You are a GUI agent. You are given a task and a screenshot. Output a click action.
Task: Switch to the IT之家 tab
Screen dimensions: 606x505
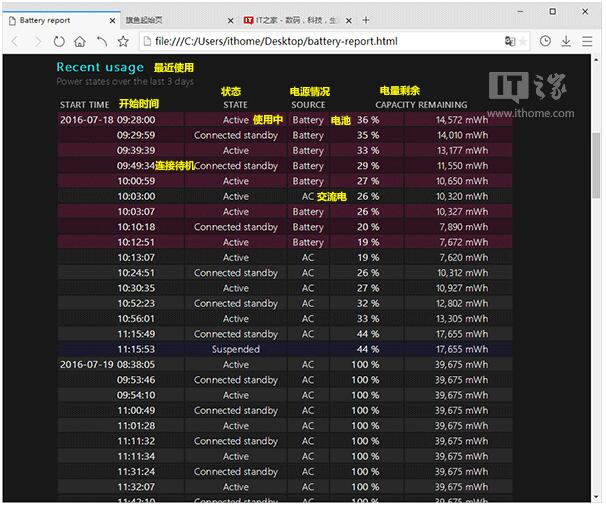pyautogui.click(x=290, y=20)
